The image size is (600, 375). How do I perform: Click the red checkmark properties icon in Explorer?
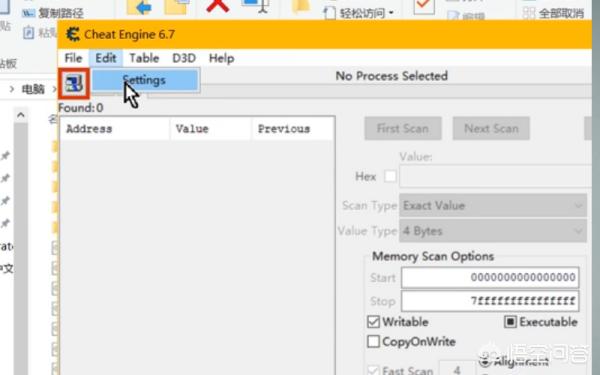(424, 7)
